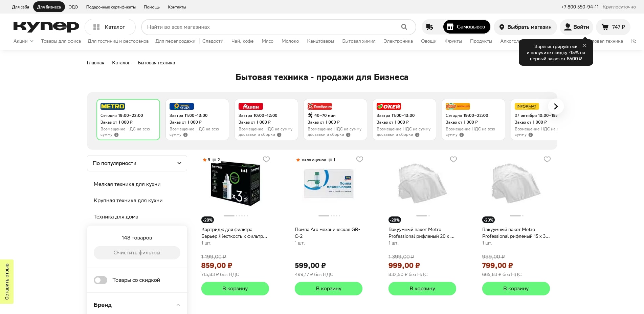The width and height of the screenshot is (644, 314).
Task: Open the Электроника category in the menu
Action: [398, 41]
